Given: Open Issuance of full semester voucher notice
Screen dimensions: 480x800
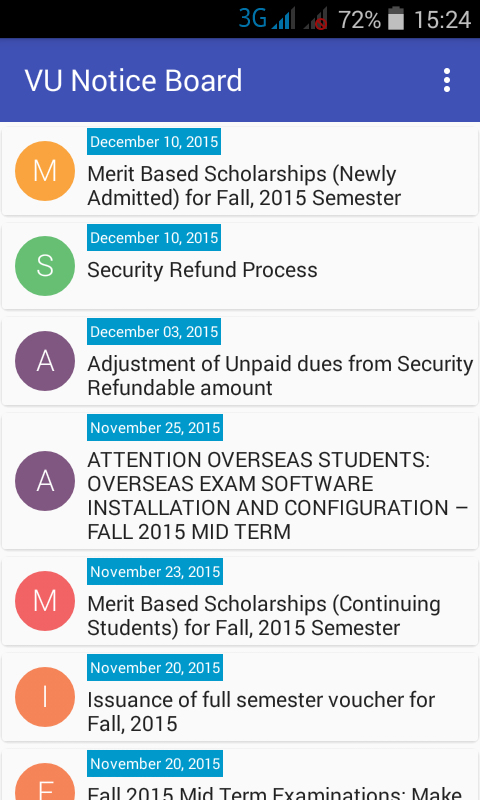Looking at the screenshot, I should point(240,697).
